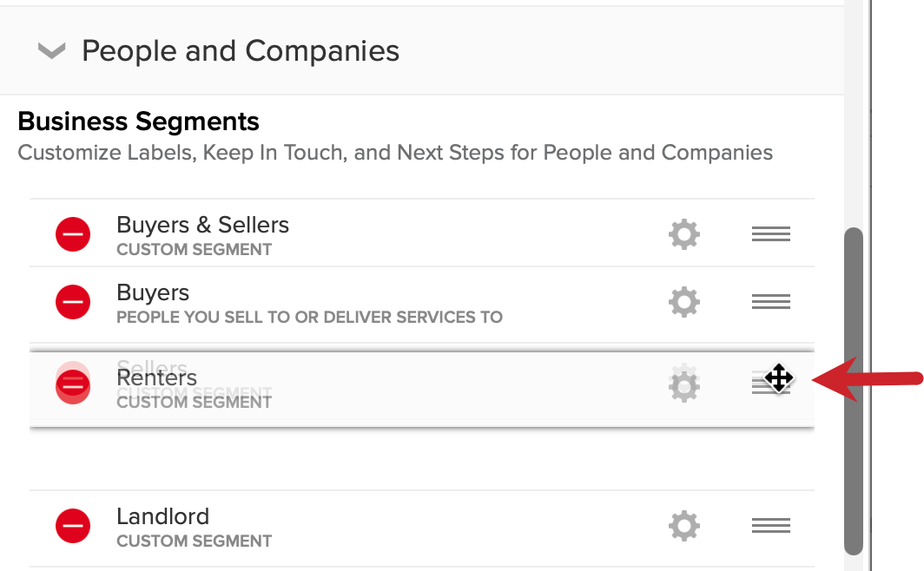Click the Business Segments heading
924x571 pixels.
point(138,121)
